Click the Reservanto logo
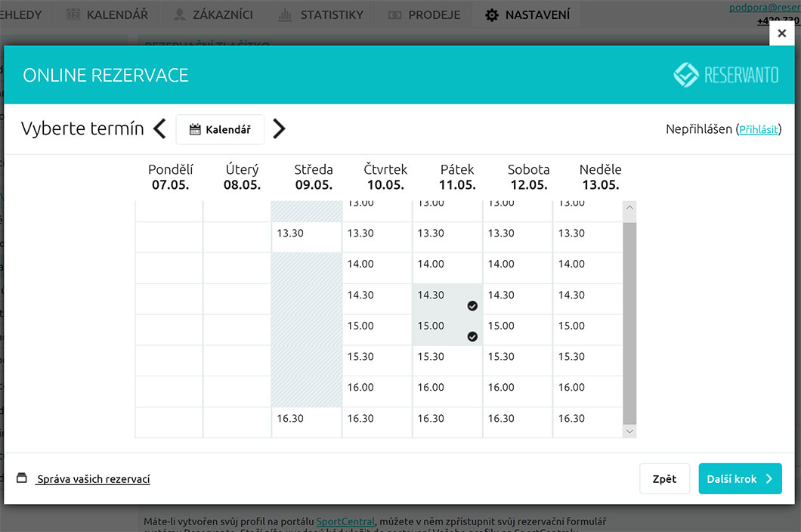 [x=725, y=75]
